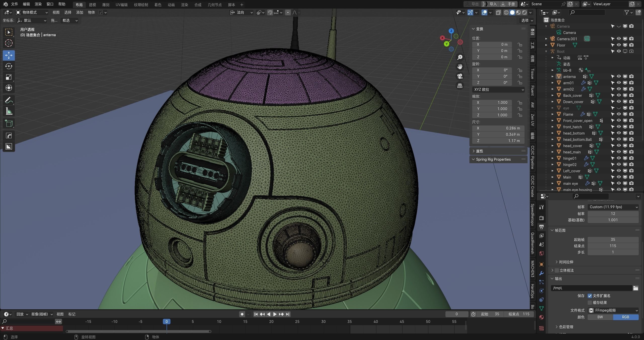The height and width of the screenshot is (340, 644).
Task: Switch perspective/orthographic grid icon
Action: point(460,86)
